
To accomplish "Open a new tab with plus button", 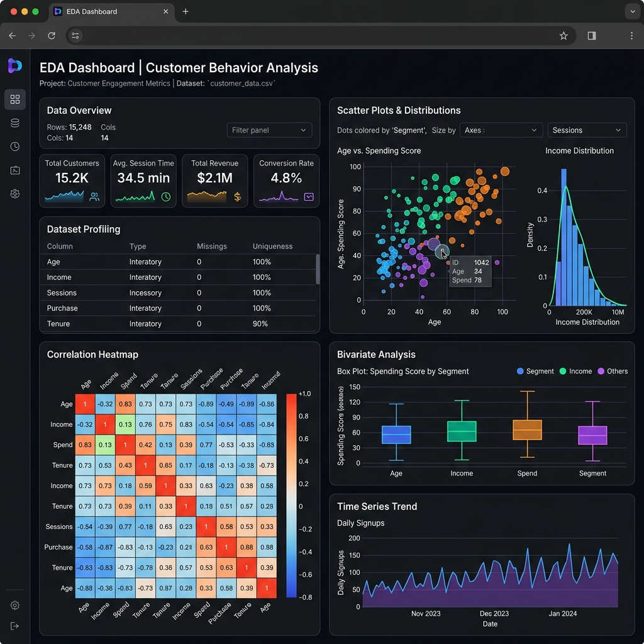I will point(186,11).
